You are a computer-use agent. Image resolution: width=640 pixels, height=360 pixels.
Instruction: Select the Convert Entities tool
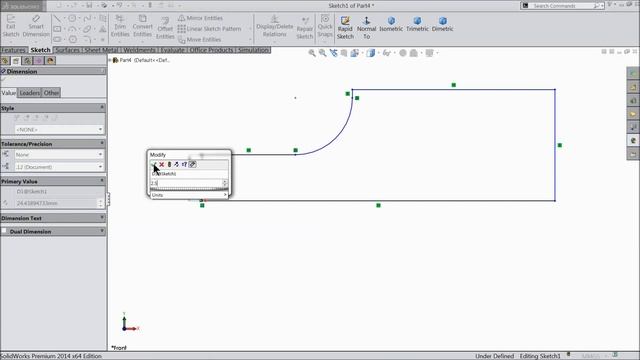tap(142, 26)
